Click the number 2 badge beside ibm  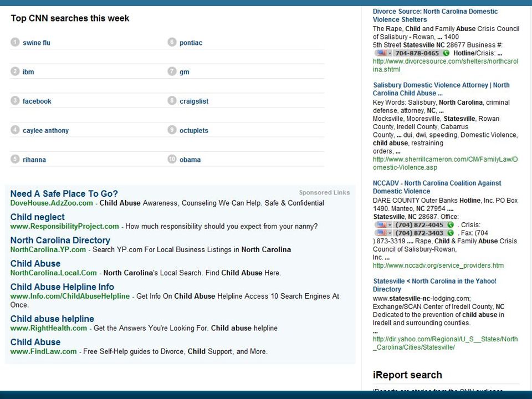click(15, 71)
